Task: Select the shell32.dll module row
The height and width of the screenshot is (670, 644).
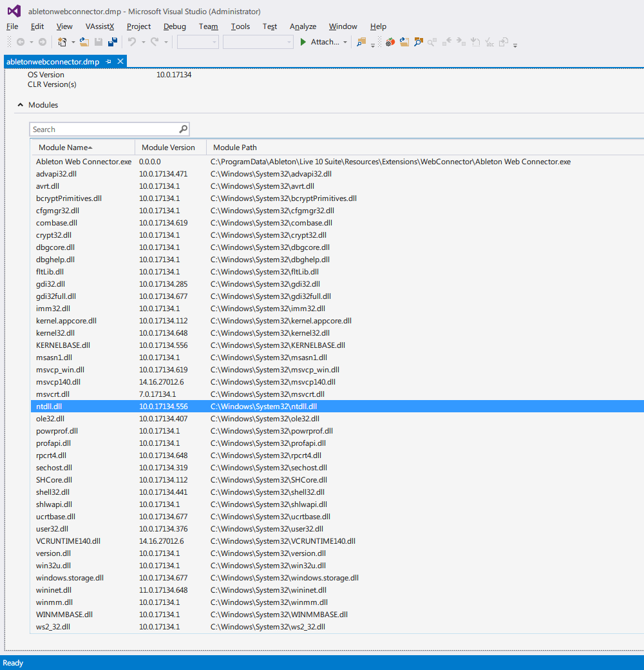Action: 337,492
